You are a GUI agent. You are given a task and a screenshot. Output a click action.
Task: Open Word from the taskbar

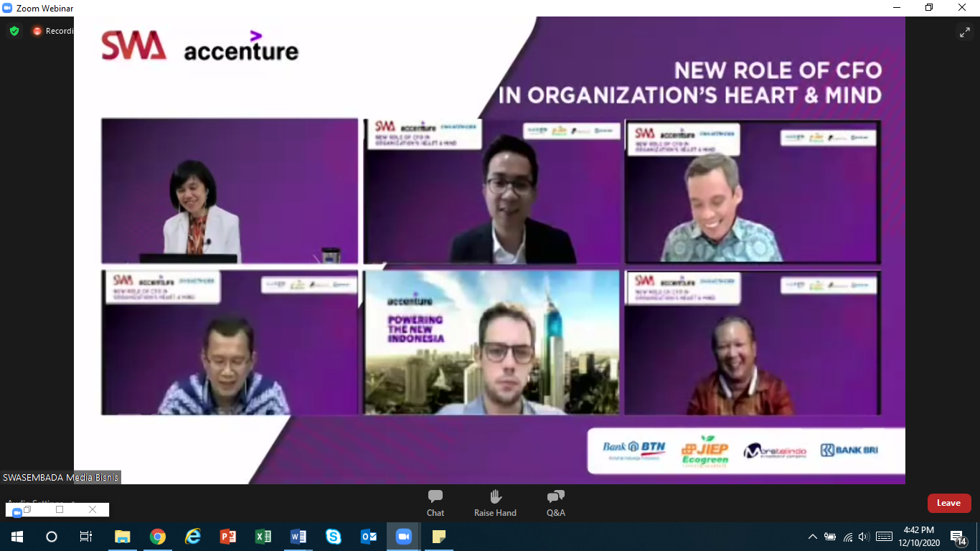point(298,537)
